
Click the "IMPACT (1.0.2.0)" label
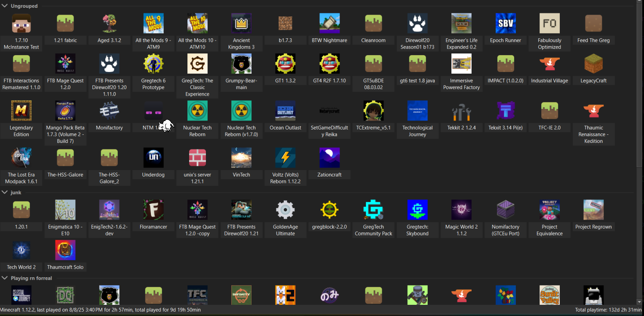(506, 81)
